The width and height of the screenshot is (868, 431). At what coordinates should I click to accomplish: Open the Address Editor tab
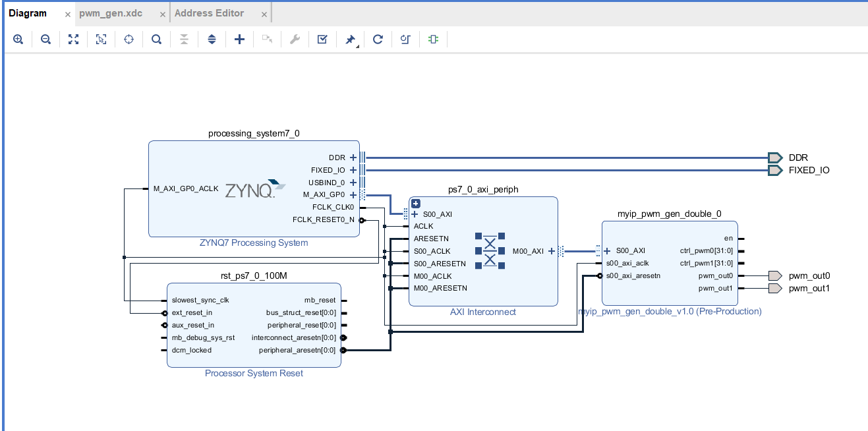[x=209, y=13]
